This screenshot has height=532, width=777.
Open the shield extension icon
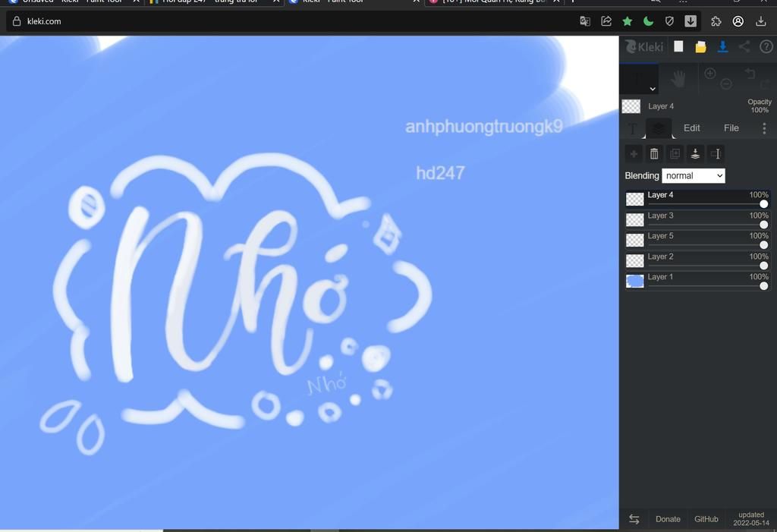(x=669, y=20)
